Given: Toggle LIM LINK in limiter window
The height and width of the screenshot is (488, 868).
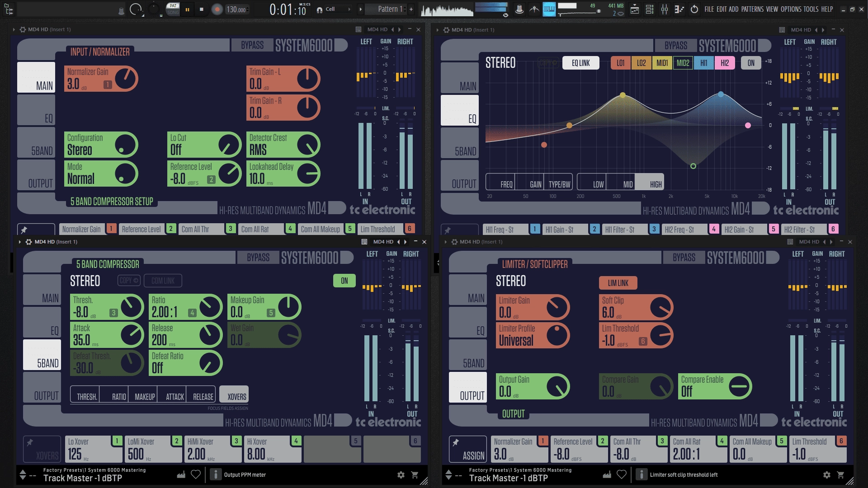Looking at the screenshot, I should 618,283.
